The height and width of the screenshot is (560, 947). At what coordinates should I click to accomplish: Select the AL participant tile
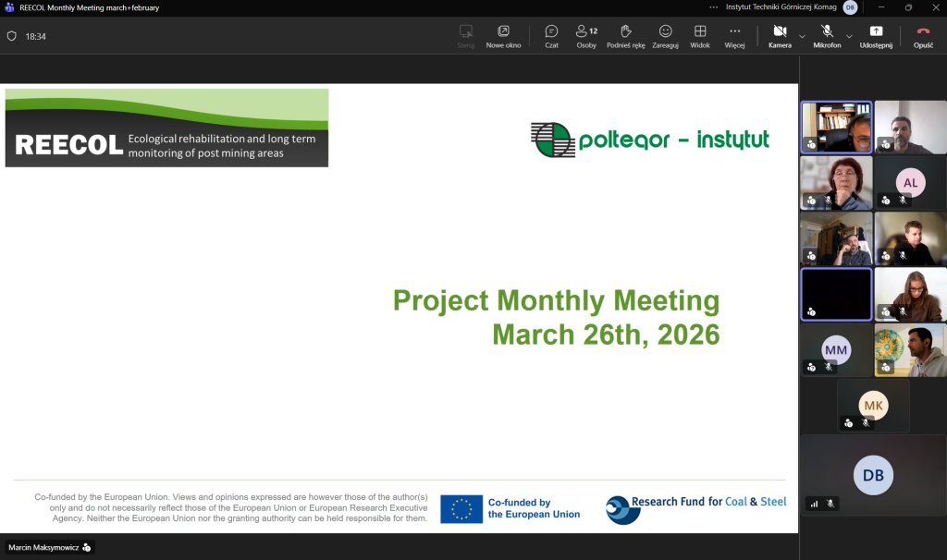(910, 183)
